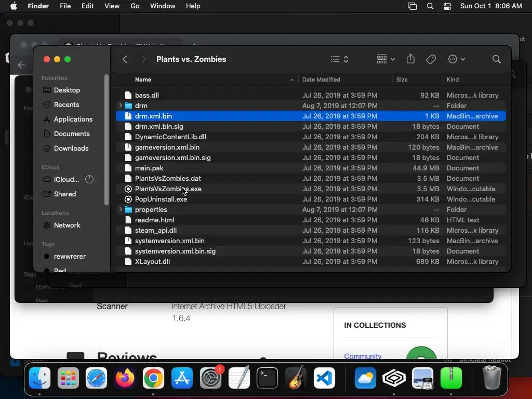Open the Edit menu
The width and height of the screenshot is (532, 399).
(x=87, y=6)
